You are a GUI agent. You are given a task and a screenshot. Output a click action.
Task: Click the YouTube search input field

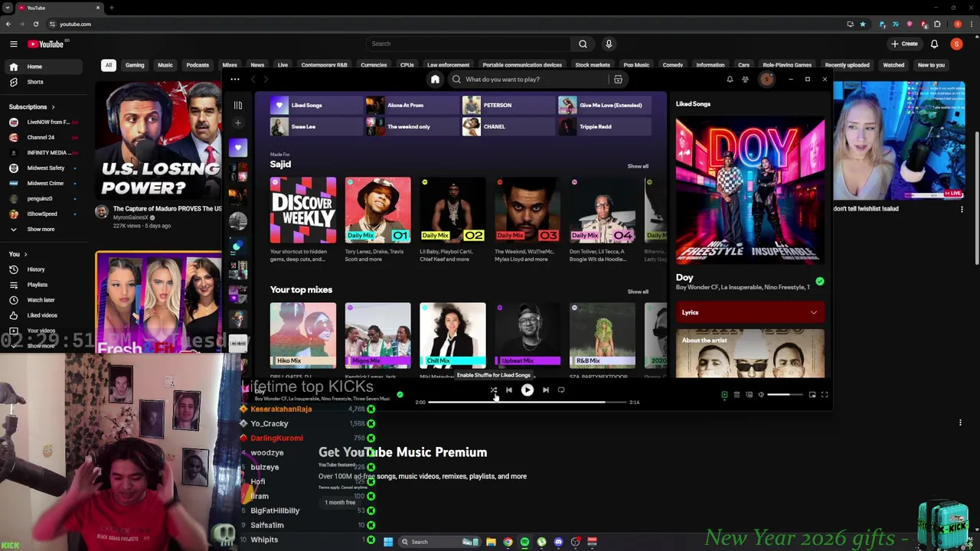(469, 44)
